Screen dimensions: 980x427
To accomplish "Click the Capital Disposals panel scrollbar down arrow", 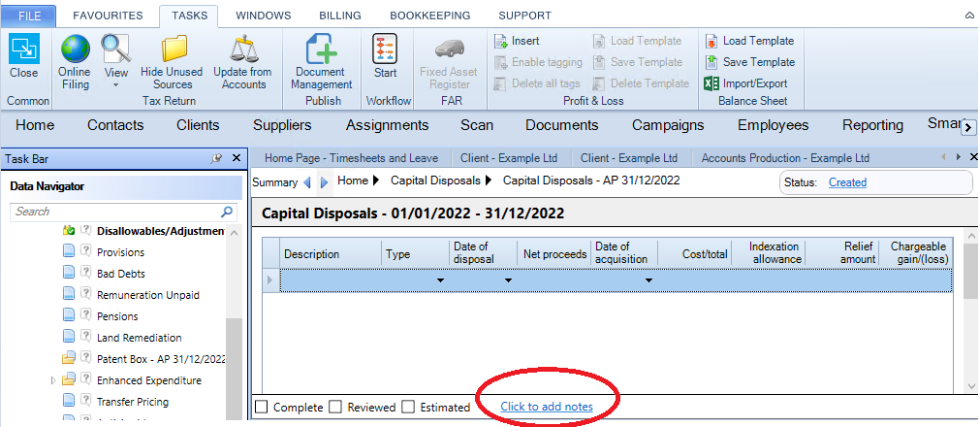I will click(x=971, y=387).
